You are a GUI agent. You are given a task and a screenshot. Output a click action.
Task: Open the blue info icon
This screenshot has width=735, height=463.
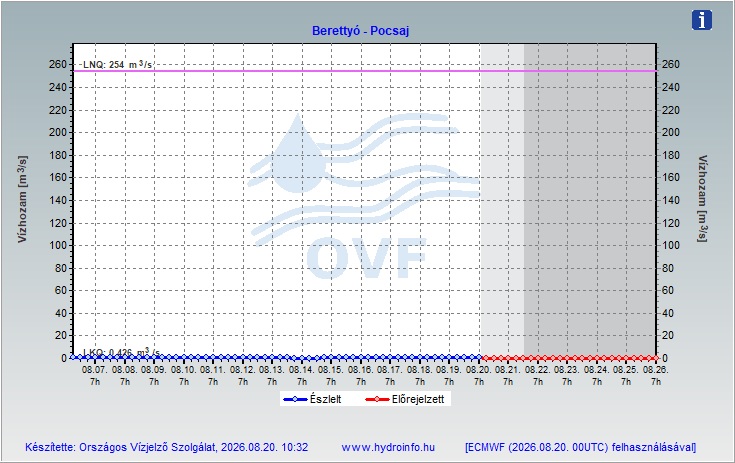pyautogui.click(x=702, y=20)
